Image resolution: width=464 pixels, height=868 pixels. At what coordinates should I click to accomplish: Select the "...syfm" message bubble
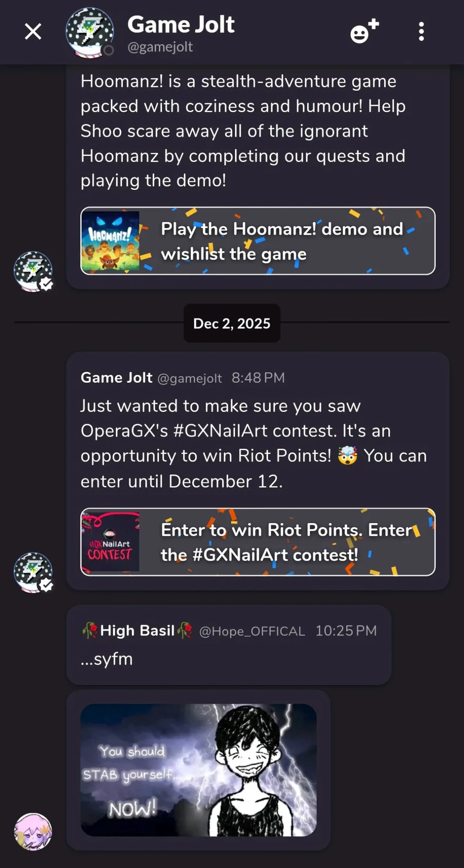pyautogui.click(x=228, y=645)
